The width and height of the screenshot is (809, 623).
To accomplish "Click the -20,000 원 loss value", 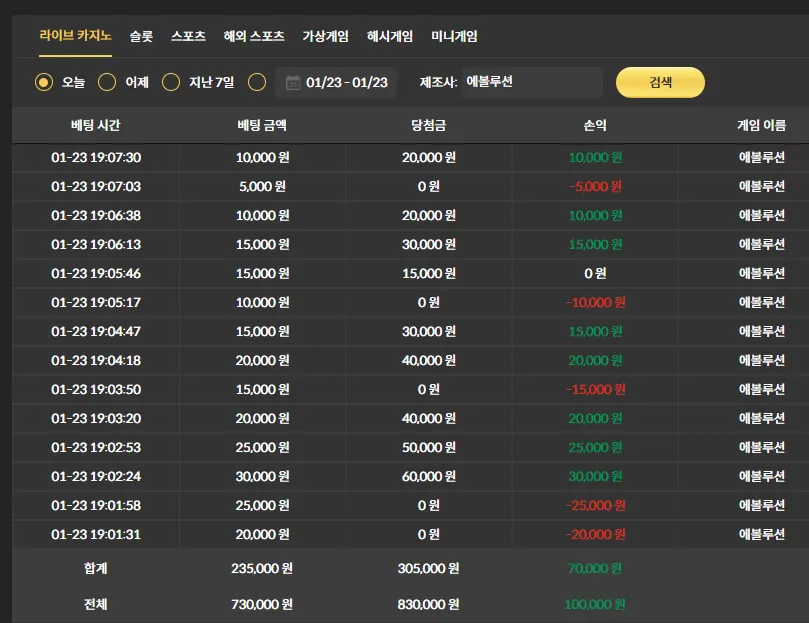I will [x=595, y=534].
